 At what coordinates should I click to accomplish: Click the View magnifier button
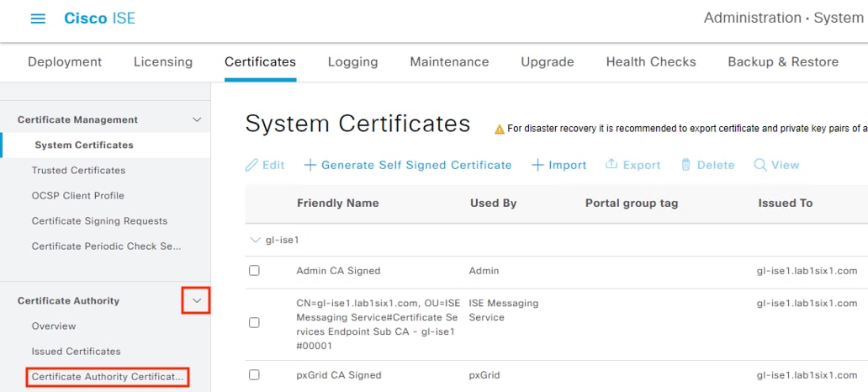click(x=776, y=165)
